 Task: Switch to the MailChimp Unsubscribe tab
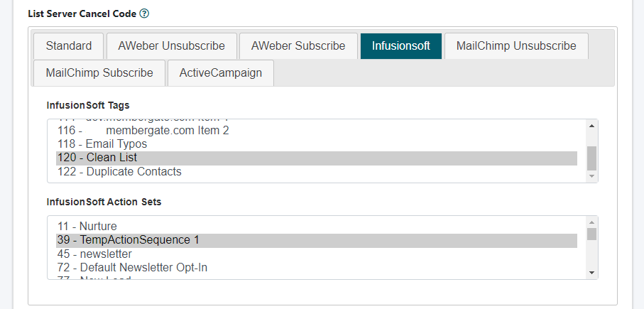coord(516,46)
